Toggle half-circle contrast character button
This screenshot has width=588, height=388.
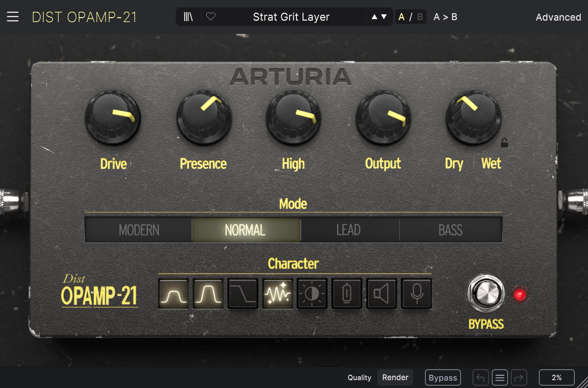click(312, 293)
